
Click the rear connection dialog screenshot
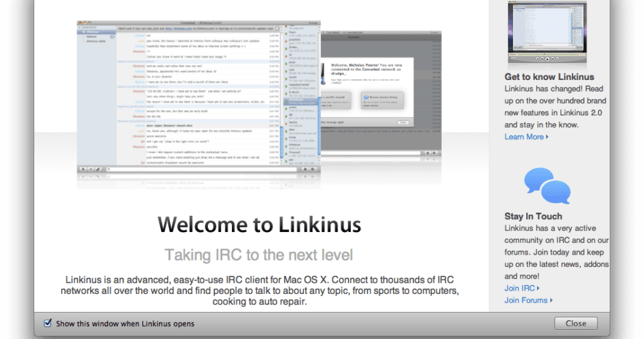(381, 94)
